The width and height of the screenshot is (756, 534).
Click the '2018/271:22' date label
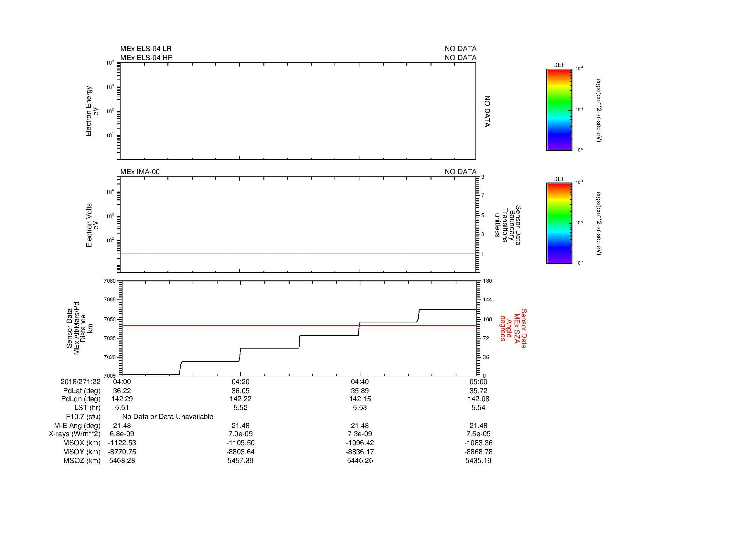[x=80, y=382]
